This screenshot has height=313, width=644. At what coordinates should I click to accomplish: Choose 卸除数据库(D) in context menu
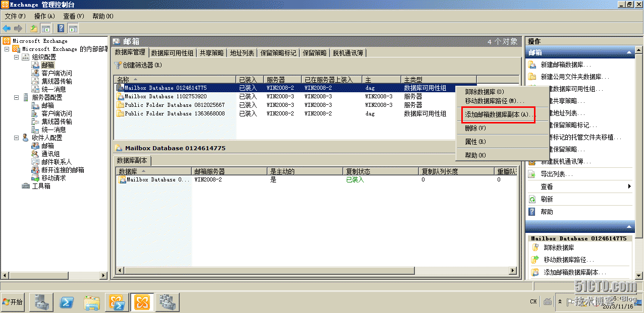point(485,92)
